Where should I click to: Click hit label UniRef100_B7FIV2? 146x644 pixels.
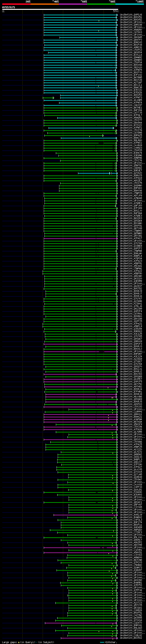coord(131,75)
